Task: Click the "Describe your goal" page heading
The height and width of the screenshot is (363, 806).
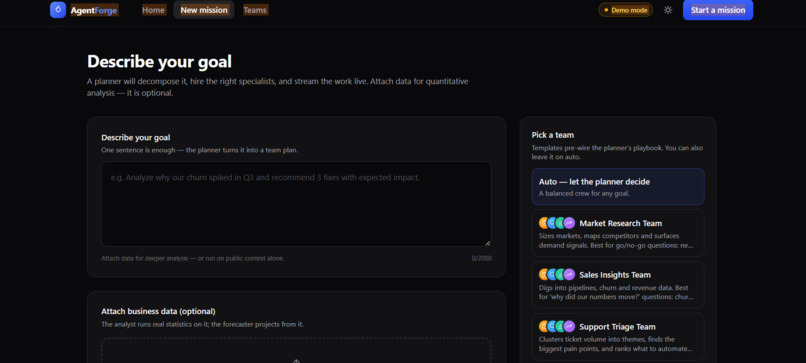Action: [x=159, y=62]
